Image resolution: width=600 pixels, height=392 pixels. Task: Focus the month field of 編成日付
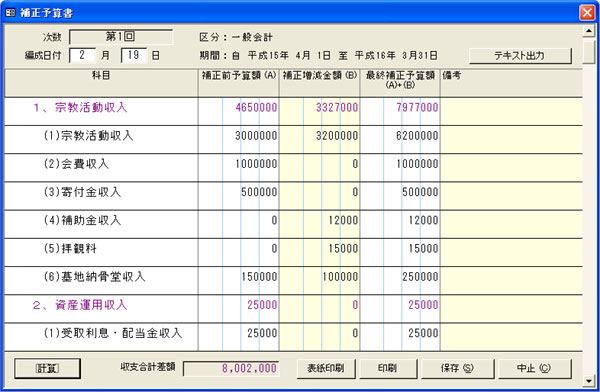(82, 56)
